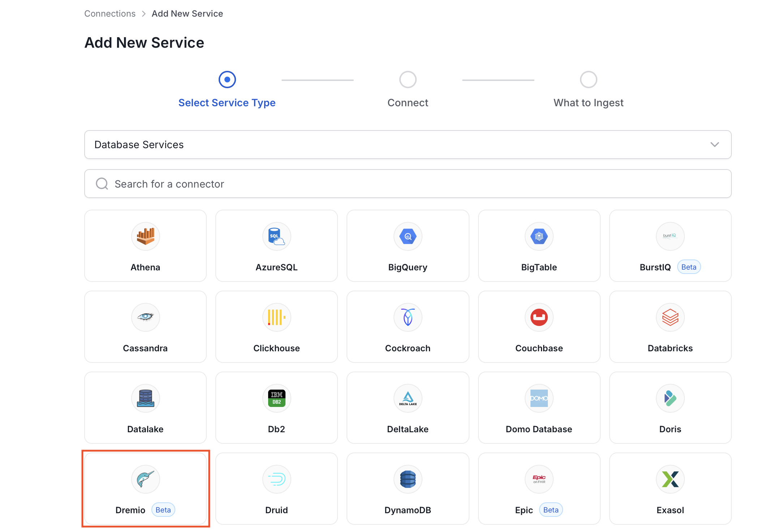The width and height of the screenshot is (782, 532).
Task: Click the BigTable card label
Action: (x=539, y=267)
